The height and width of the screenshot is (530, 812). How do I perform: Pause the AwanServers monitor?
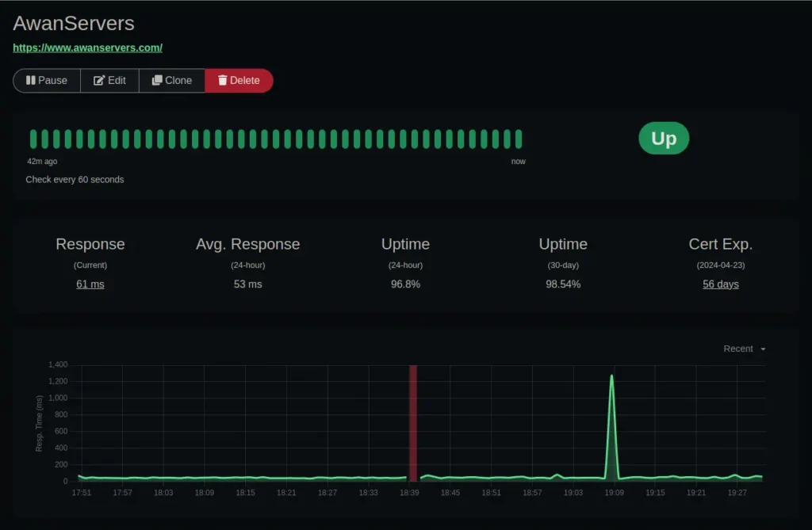46,80
